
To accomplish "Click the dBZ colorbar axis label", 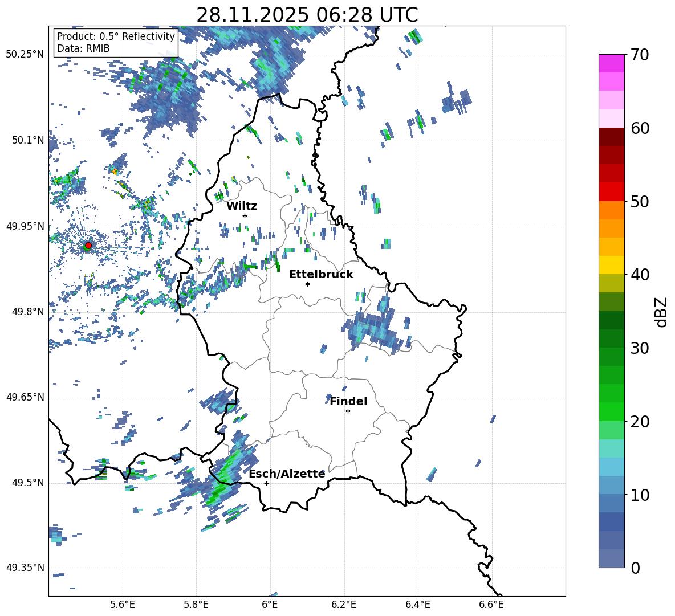I will (661, 312).
